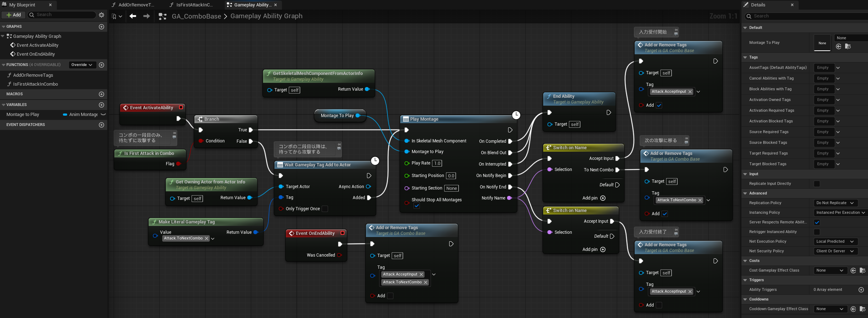Screen dimensions: 868x318
Task: Browse to Cooldown Gameplay Effect Class asset
Action: pyautogui.click(x=862, y=309)
